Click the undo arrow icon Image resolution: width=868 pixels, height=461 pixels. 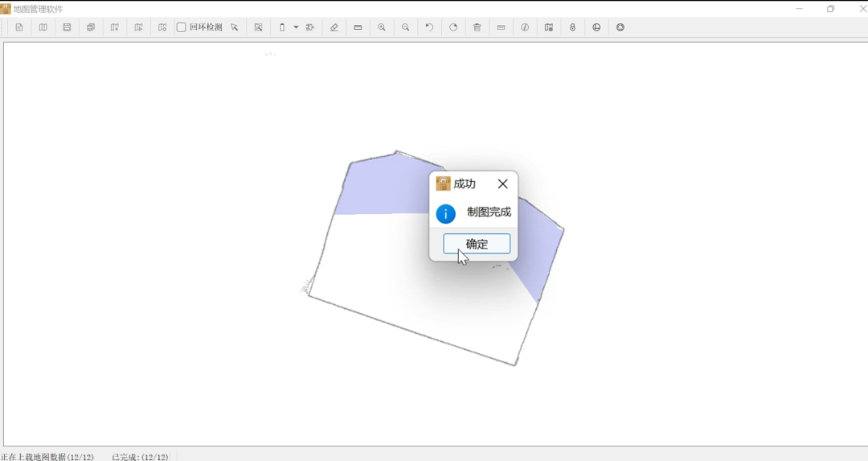point(429,27)
